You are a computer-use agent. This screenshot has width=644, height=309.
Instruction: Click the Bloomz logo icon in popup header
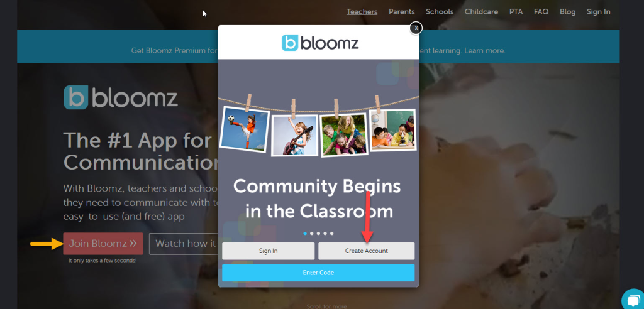(x=290, y=43)
